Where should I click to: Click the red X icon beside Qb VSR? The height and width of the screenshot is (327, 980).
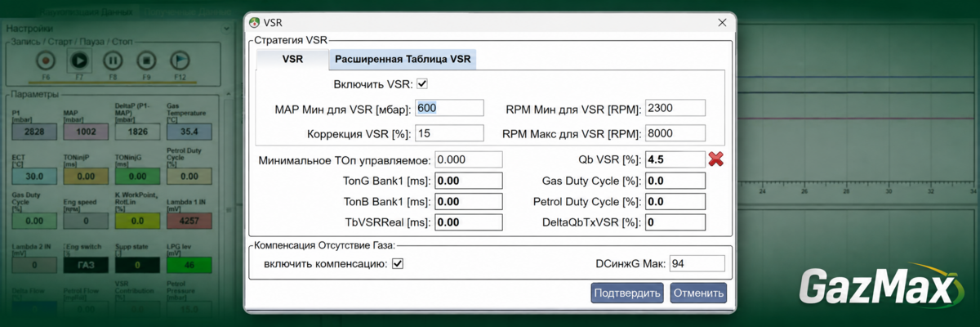pyautogui.click(x=716, y=159)
